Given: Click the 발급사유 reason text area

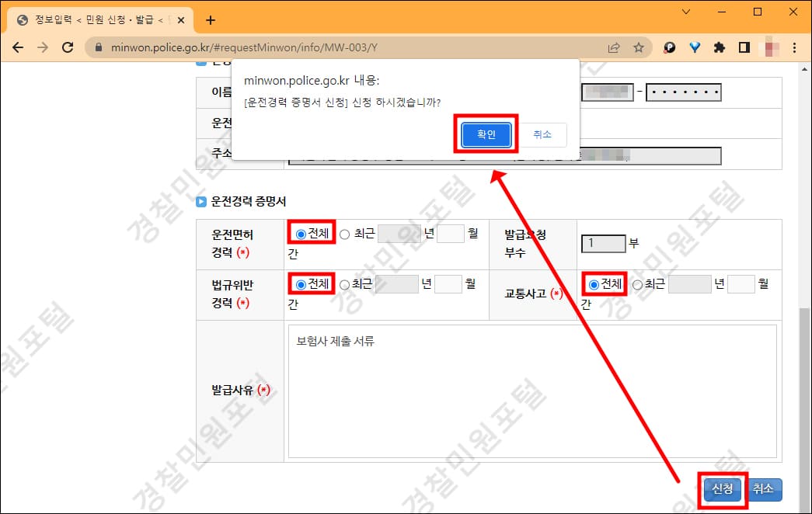Looking at the screenshot, I should tap(532, 391).
